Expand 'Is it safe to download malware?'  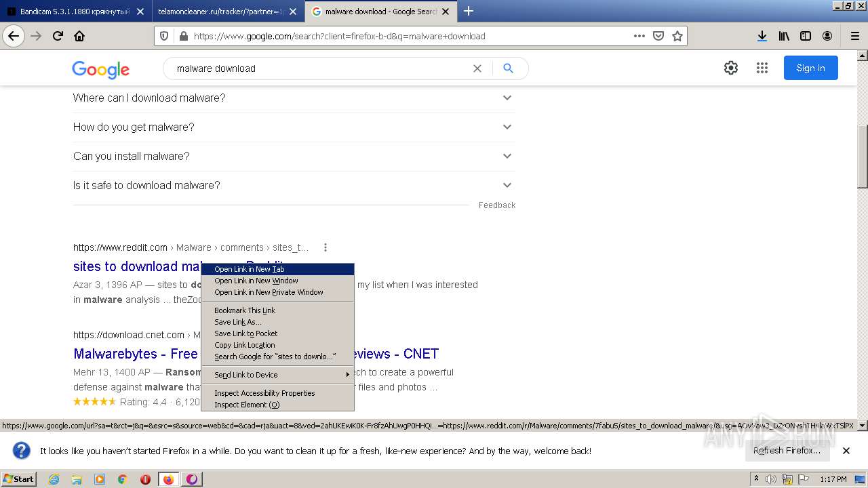pyautogui.click(x=294, y=186)
